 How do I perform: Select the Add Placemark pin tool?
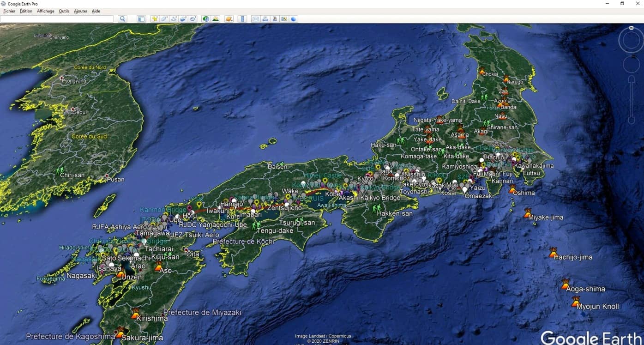[155, 19]
